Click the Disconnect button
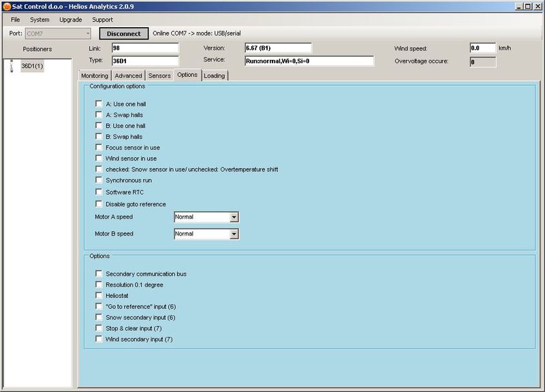Image resolution: width=545 pixels, height=392 pixels. (124, 33)
